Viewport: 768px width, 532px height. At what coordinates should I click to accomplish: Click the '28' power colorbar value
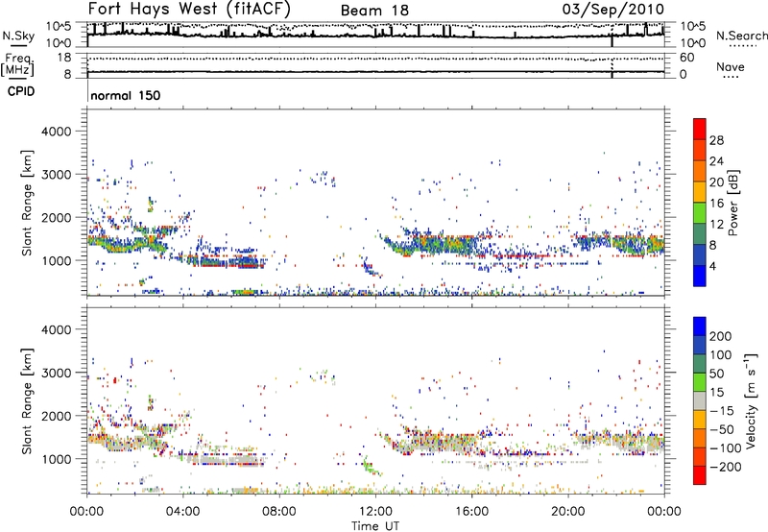(716, 140)
